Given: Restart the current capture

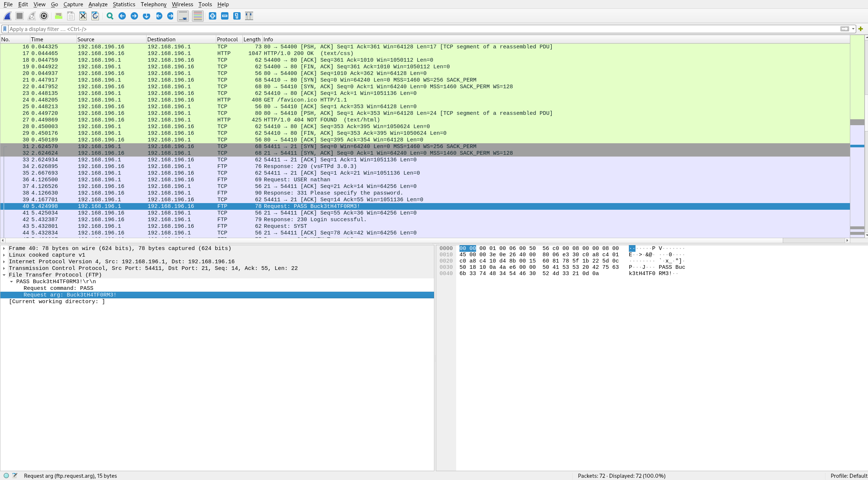Looking at the screenshot, I should (x=32, y=16).
